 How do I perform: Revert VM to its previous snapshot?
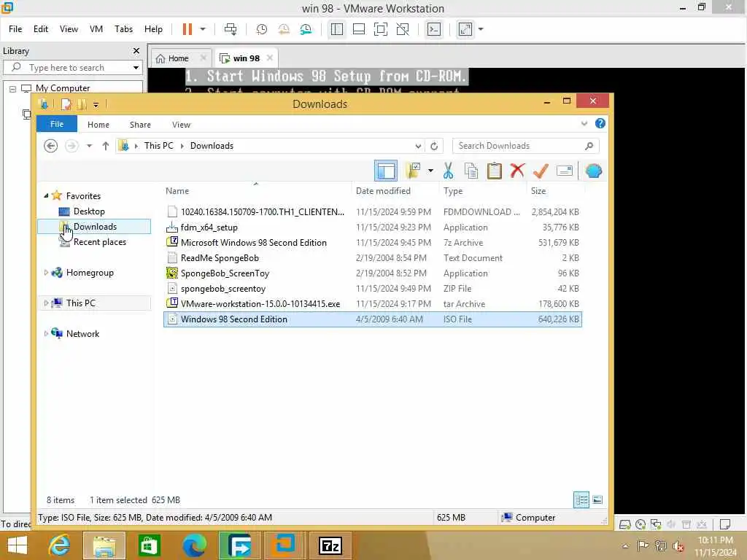[x=284, y=29]
